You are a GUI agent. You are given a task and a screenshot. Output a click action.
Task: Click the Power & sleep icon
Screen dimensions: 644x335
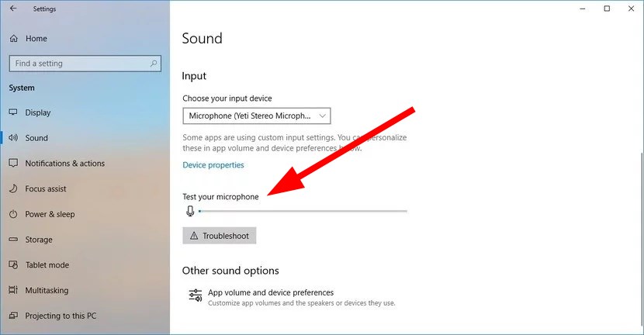(13, 214)
